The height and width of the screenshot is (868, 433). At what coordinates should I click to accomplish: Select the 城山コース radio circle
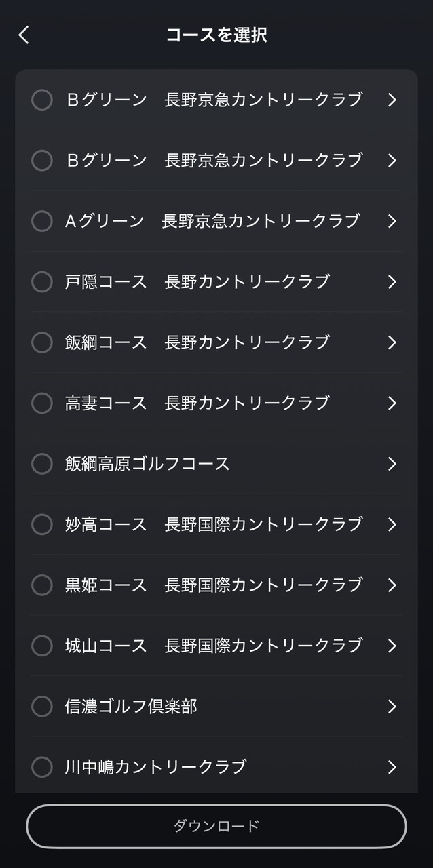pos(42,646)
